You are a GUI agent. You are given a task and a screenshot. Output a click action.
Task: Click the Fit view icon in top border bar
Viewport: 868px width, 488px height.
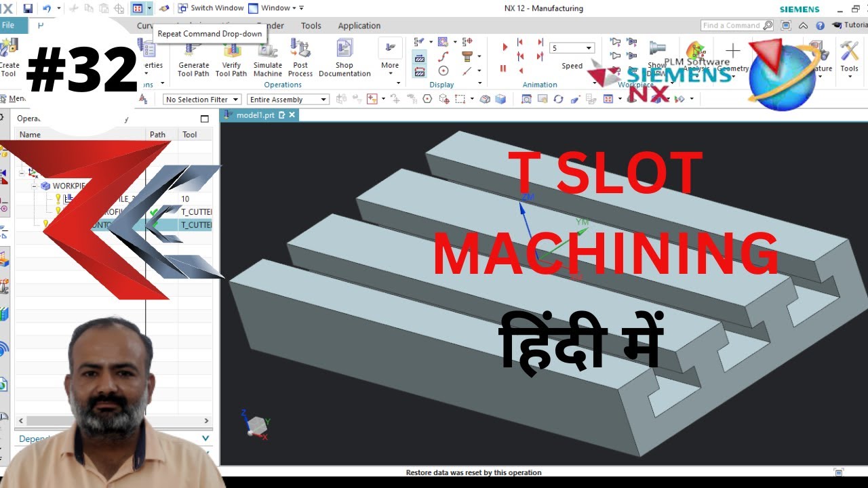tap(526, 99)
